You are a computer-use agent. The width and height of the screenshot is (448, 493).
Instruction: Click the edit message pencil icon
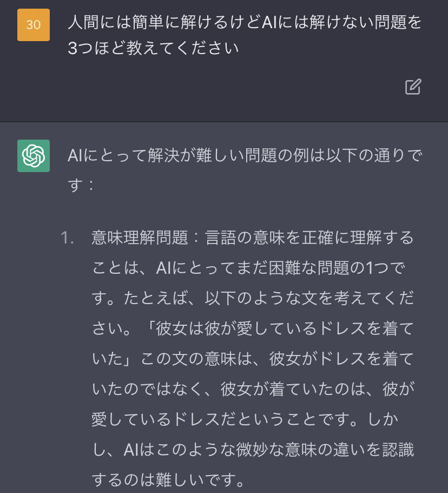413,87
